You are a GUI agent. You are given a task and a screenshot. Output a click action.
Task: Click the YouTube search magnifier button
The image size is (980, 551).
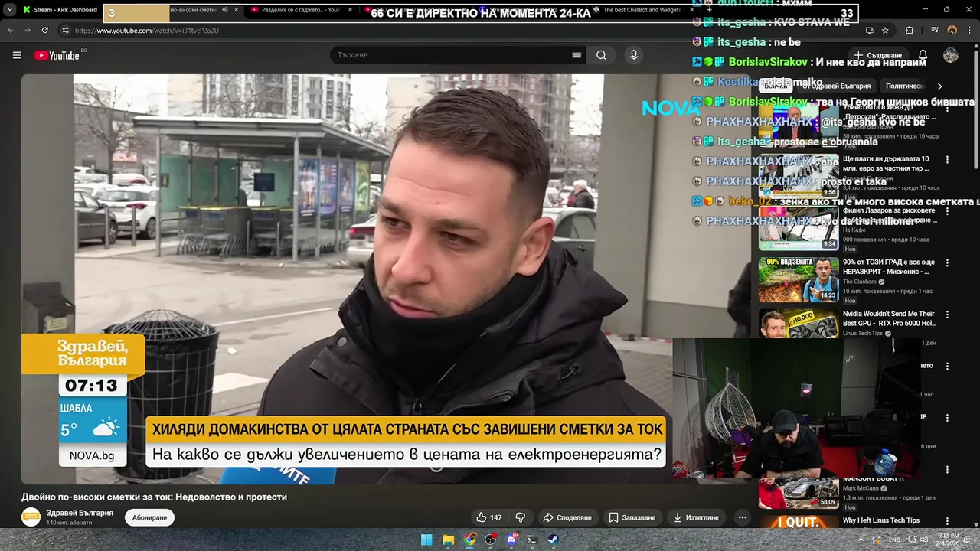click(601, 55)
